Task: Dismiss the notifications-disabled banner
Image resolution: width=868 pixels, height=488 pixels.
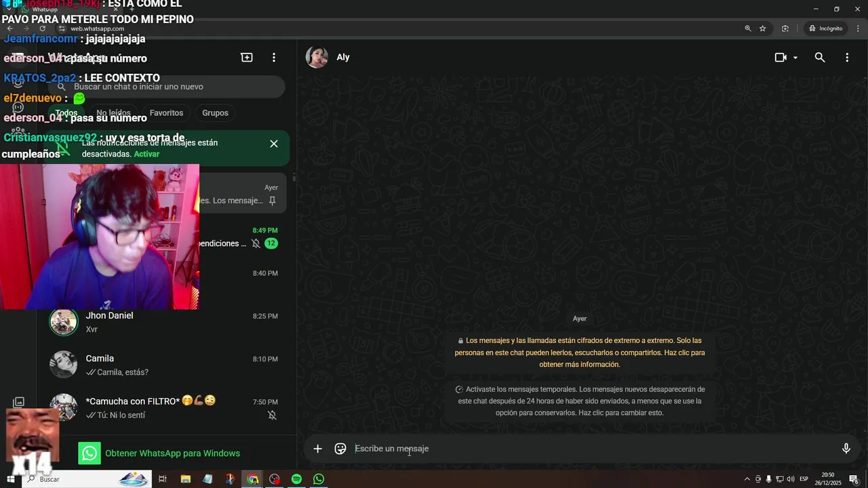Action: pyautogui.click(x=274, y=144)
